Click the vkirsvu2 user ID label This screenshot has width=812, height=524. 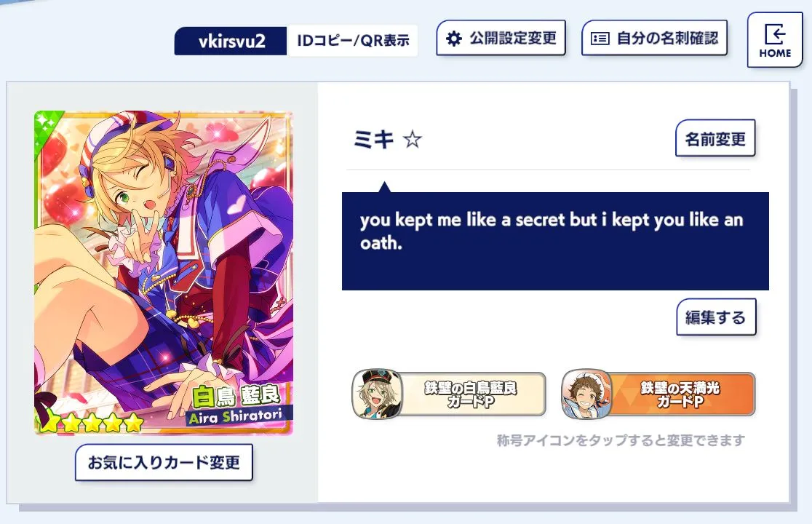[x=231, y=40]
